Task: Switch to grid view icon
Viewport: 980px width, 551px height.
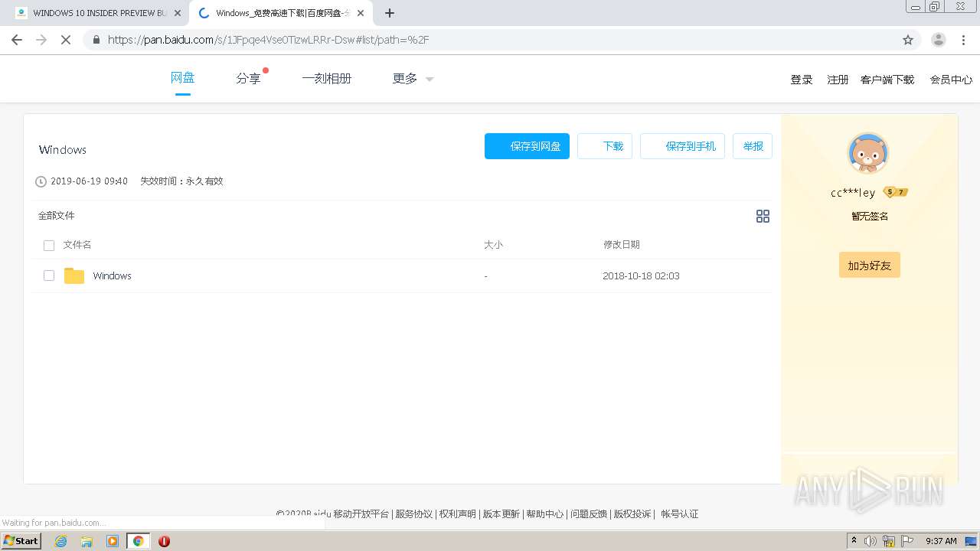Action: tap(763, 217)
